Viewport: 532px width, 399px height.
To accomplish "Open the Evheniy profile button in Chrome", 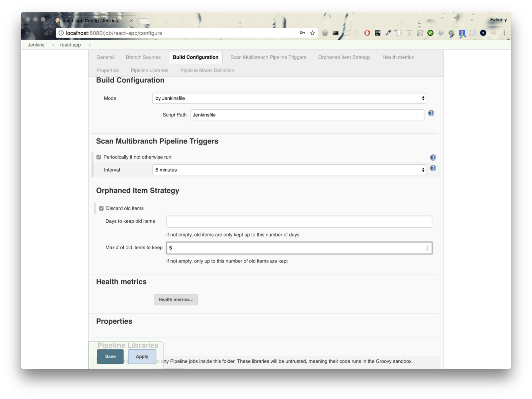I will [x=498, y=20].
